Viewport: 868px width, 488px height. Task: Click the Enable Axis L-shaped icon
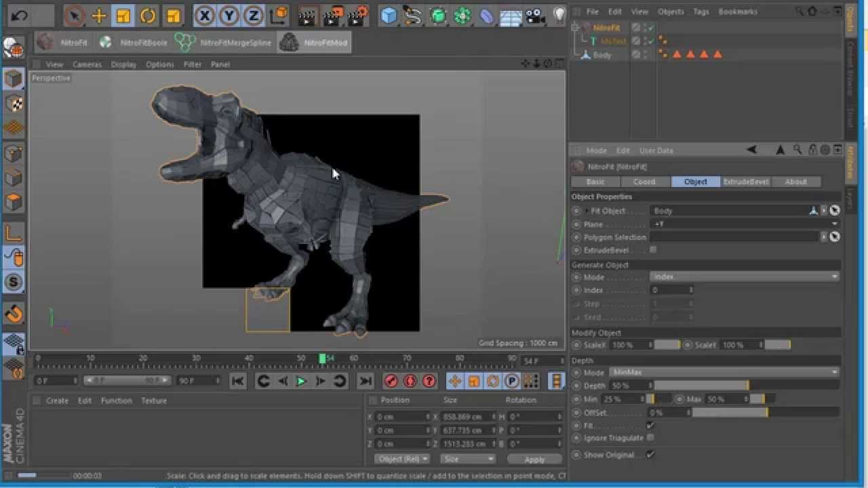(x=14, y=234)
